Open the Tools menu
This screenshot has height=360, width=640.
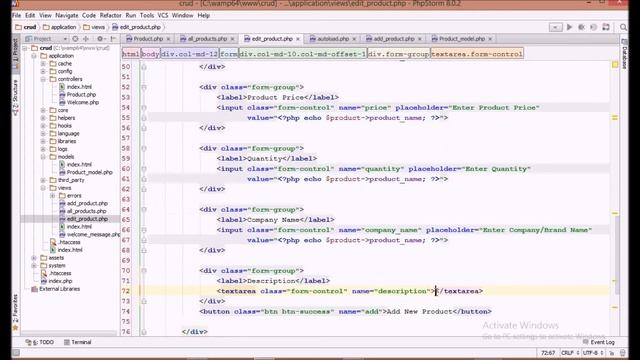click(x=147, y=16)
